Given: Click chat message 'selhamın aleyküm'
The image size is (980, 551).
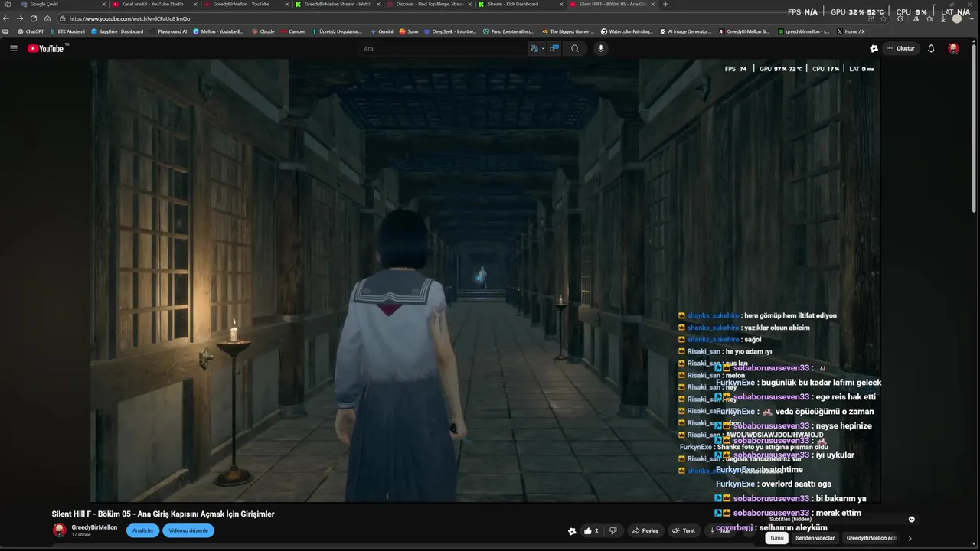Looking at the screenshot, I should click(x=793, y=527).
